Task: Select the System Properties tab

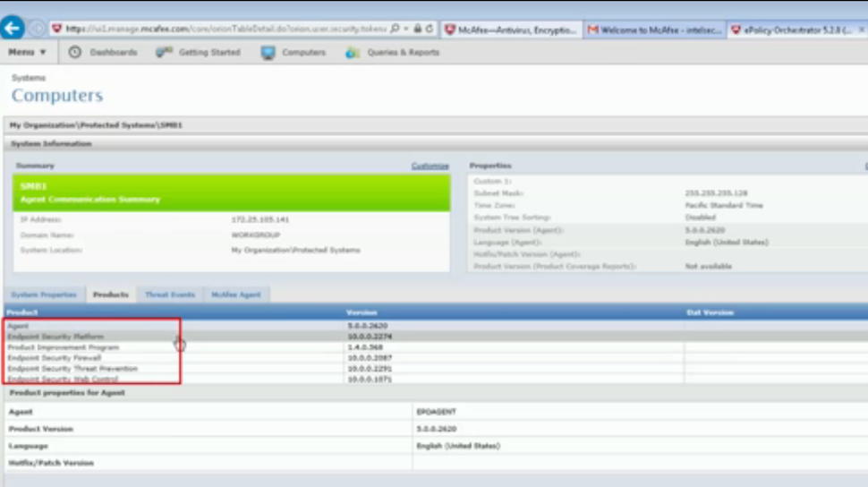Action: [44, 295]
